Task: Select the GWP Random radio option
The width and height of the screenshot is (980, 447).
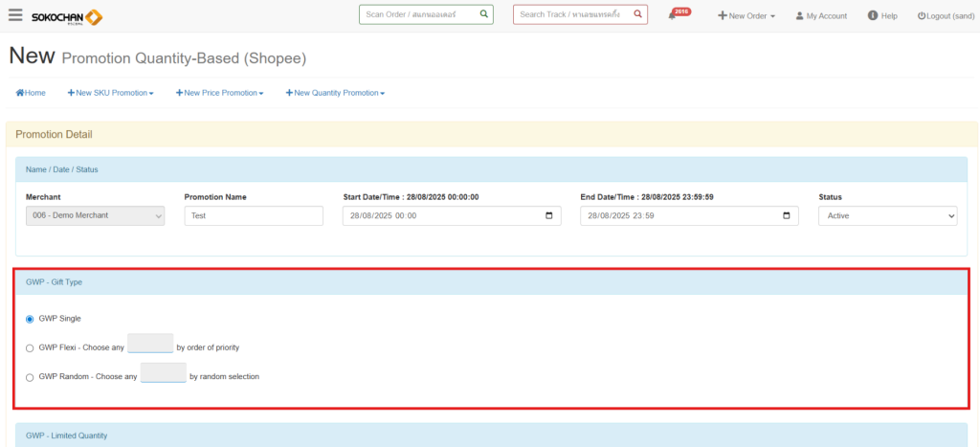Action: point(30,377)
